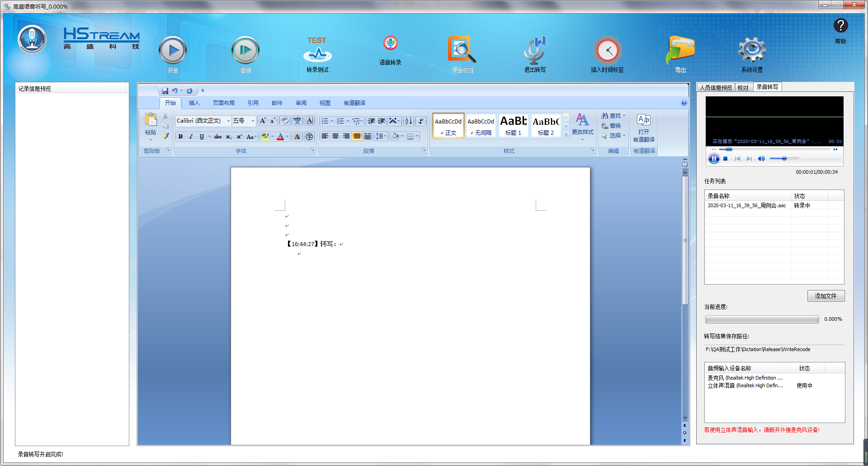The image size is (868, 466).
Task: Switch to 校对 panel tab
Action: 743,88
